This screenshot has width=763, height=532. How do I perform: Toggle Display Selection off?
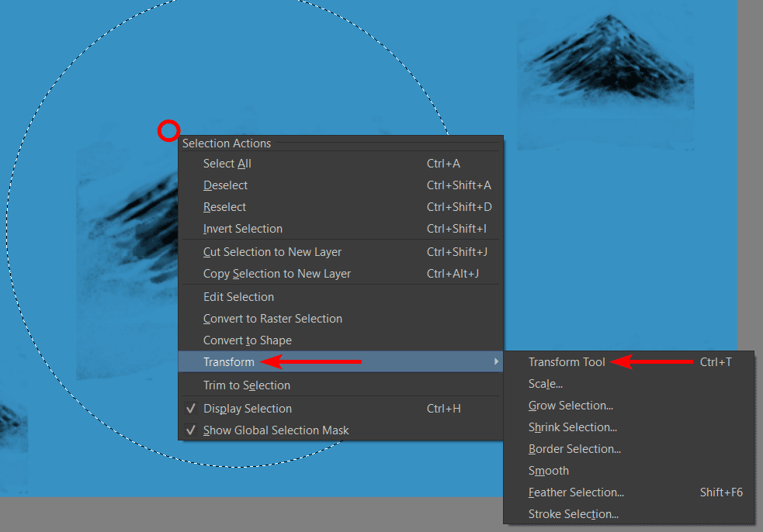pos(248,408)
